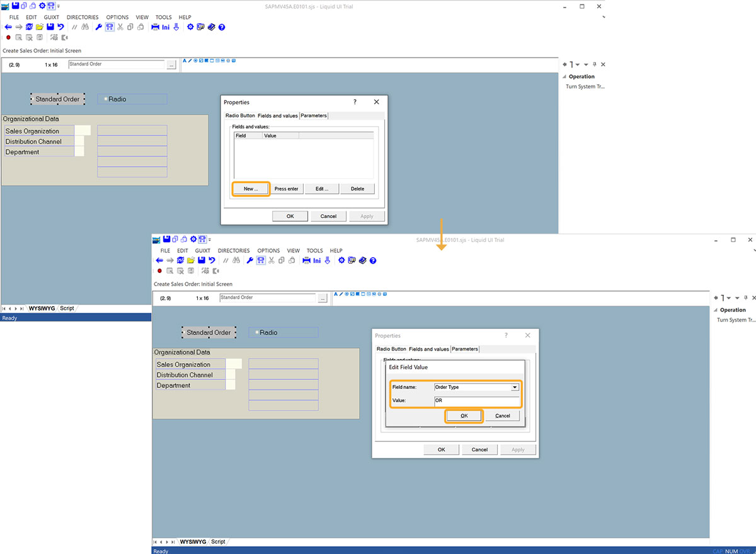Click the Save floppy icon in front window main toolbar
Screen dimensions: 756x554
tap(201, 260)
